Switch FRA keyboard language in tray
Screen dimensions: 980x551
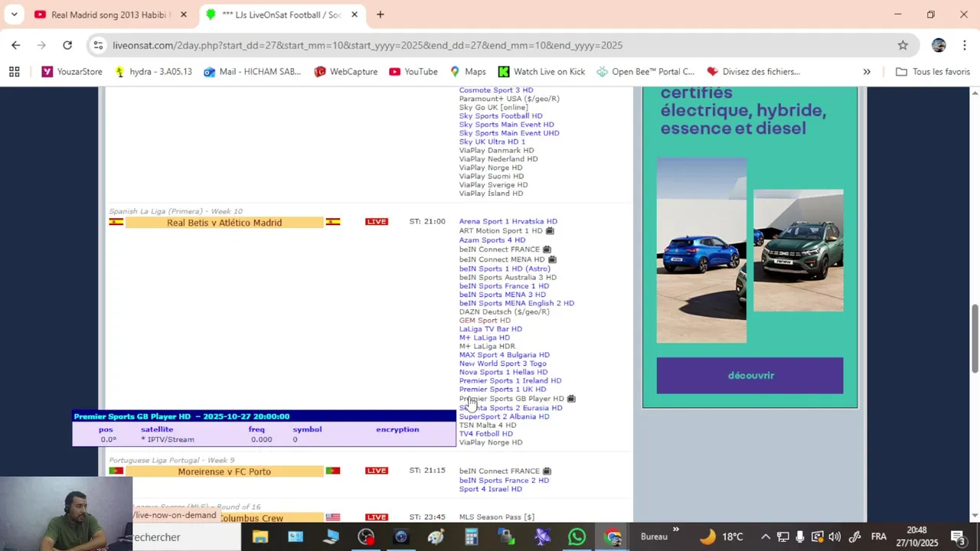tap(879, 536)
